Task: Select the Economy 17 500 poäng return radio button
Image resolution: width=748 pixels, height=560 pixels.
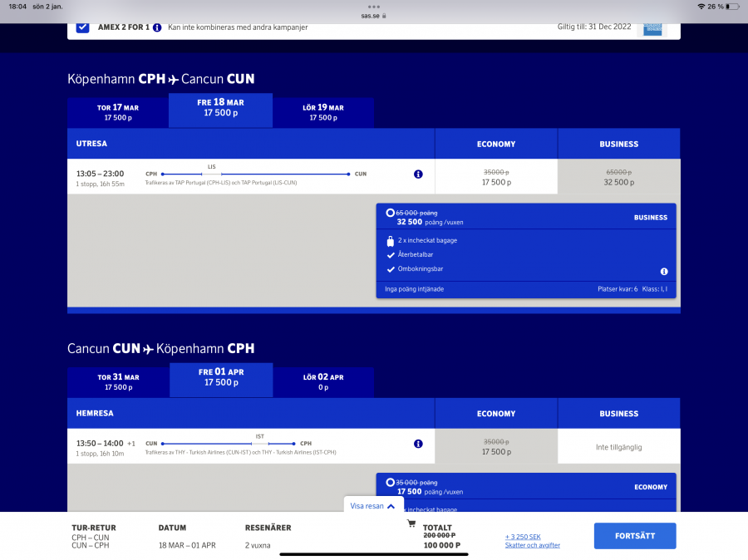Action: [x=391, y=483]
